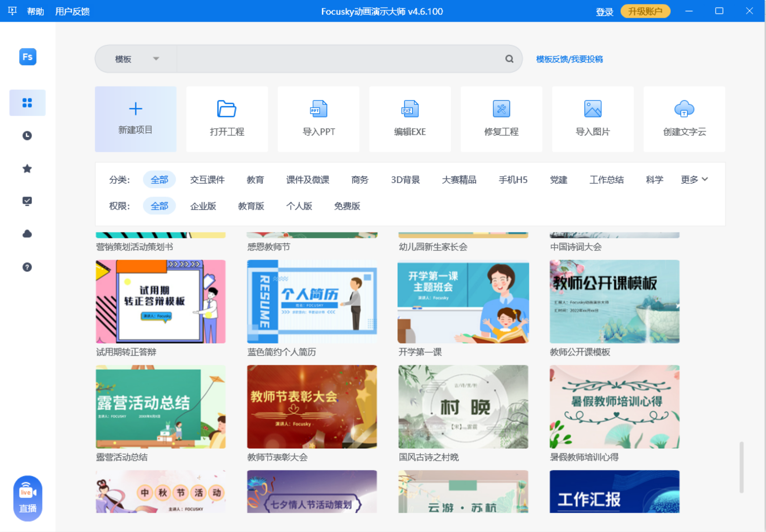
Task: Click 登录 to sign in
Action: pyautogui.click(x=604, y=12)
